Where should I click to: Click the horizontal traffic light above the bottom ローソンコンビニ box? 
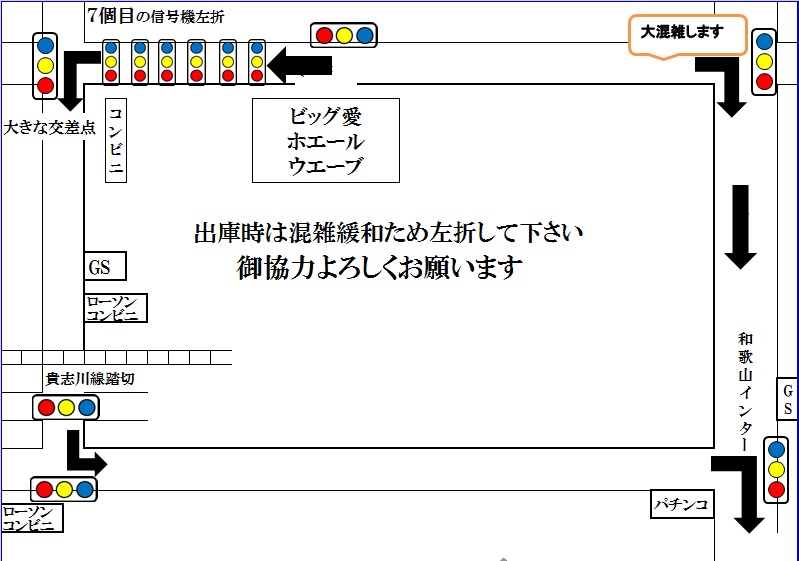point(64,489)
